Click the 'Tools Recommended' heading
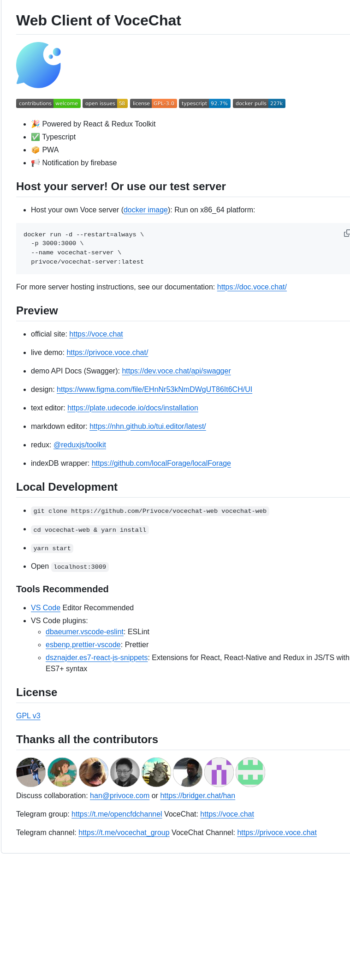The width and height of the screenshot is (350, 980). click(x=62, y=589)
